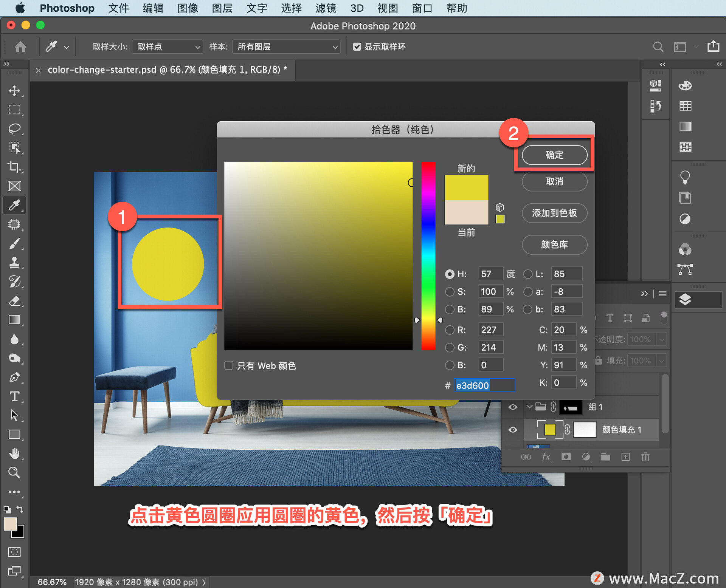
Task: Click the Home icon in options bar
Action: [20, 47]
